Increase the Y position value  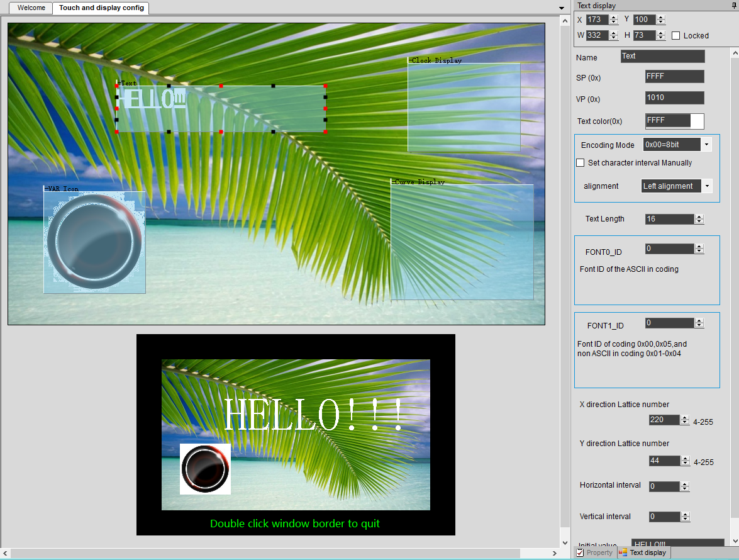pyautogui.click(x=661, y=18)
